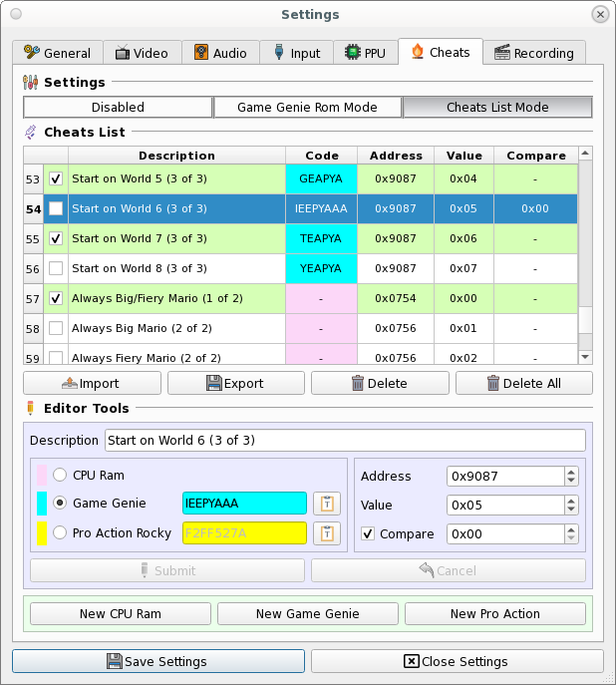The image size is (616, 685).
Task: Go to the Input tab
Action: click(x=297, y=53)
